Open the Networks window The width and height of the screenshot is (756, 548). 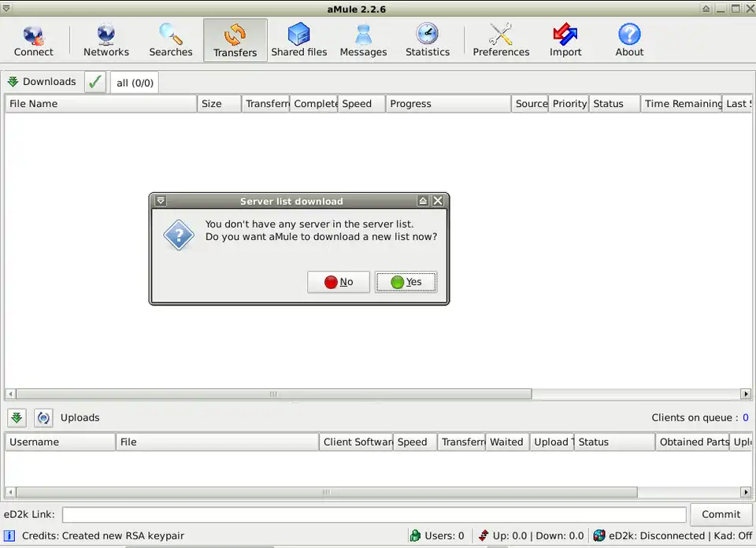pyautogui.click(x=106, y=41)
